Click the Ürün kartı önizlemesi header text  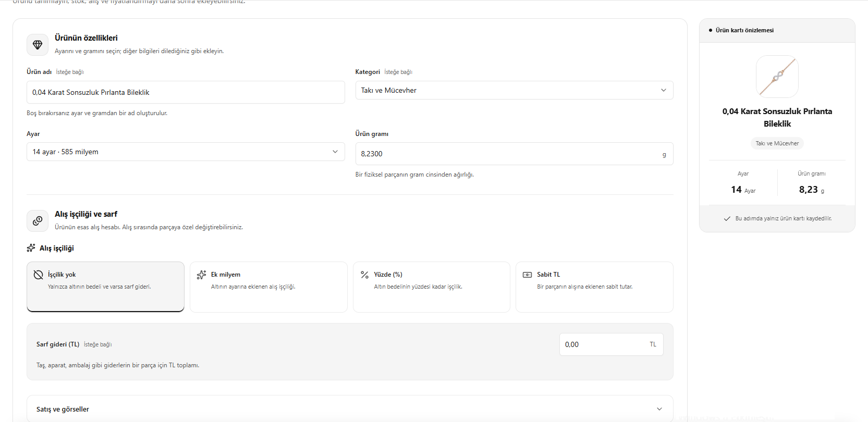744,30
